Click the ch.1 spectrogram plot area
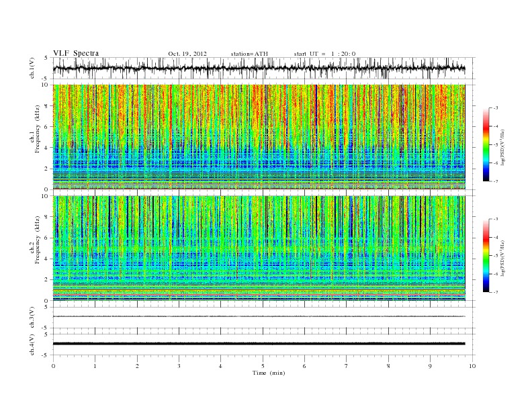 (x=259, y=137)
